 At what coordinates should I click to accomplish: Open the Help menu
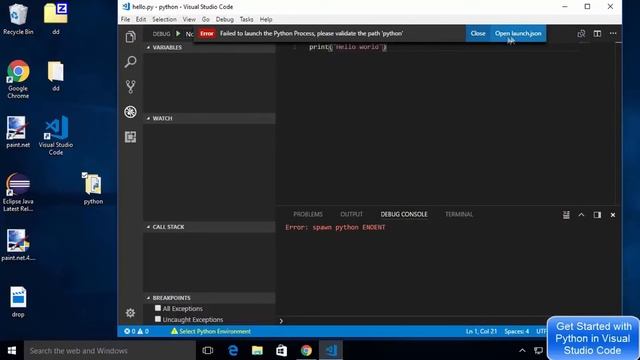(x=266, y=19)
